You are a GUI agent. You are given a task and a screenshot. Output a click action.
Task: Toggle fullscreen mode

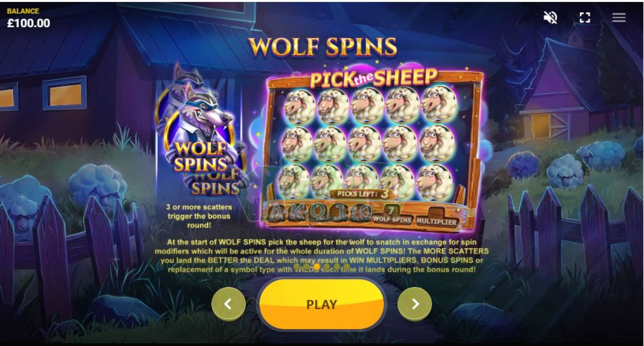click(x=585, y=17)
